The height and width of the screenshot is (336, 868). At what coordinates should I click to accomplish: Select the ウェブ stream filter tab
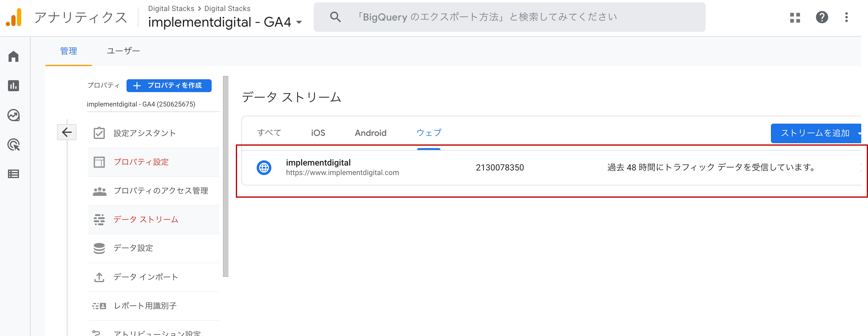pyautogui.click(x=428, y=133)
